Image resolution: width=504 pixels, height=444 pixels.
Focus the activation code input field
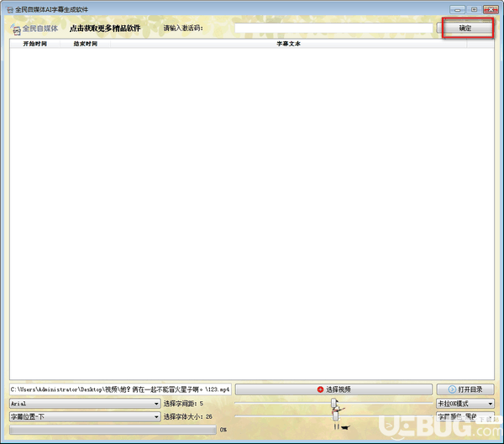[x=333, y=28]
